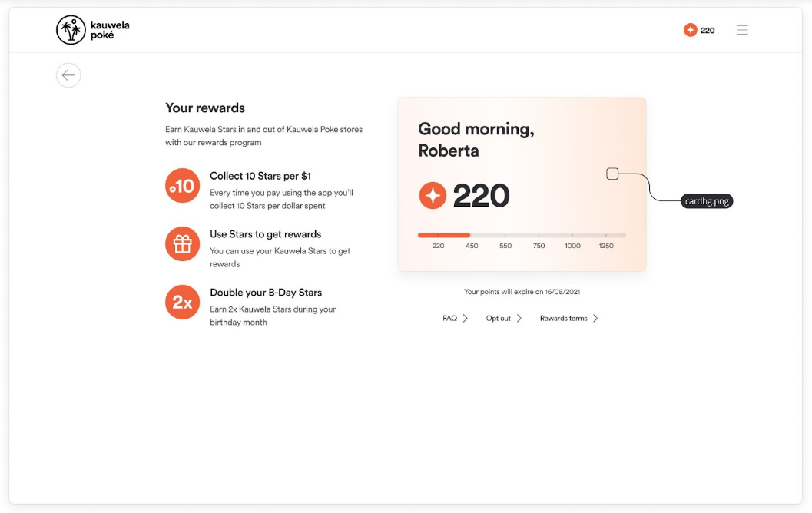Click the orange star icon in header
The image size is (812, 513).
click(x=691, y=30)
